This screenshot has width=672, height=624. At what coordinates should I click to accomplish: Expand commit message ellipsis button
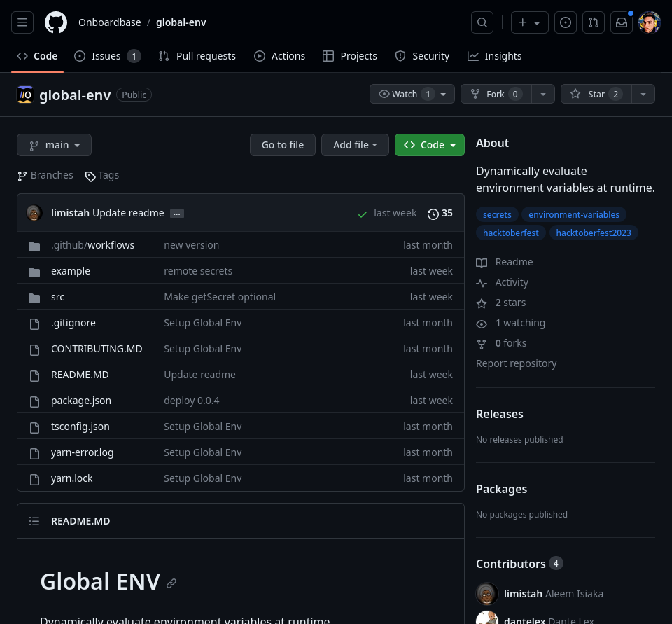click(x=177, y=214)
